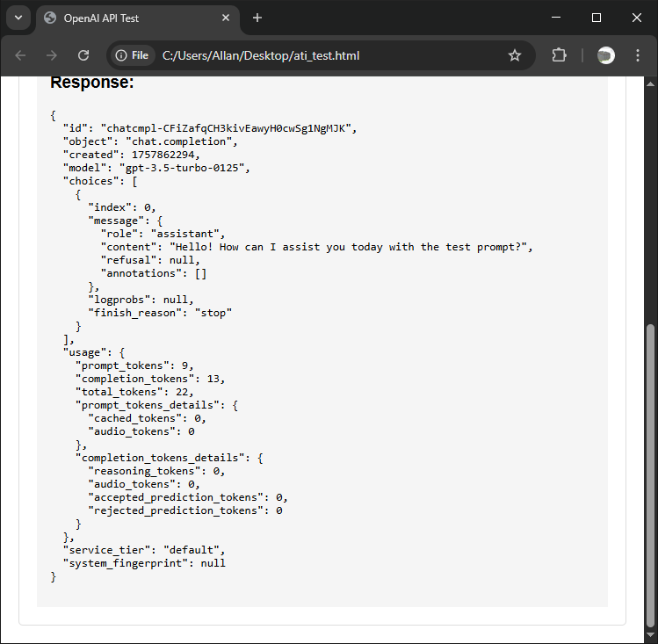Reload the current page
Viewport: 658px width, 644px height.
[x=83, y=55]
